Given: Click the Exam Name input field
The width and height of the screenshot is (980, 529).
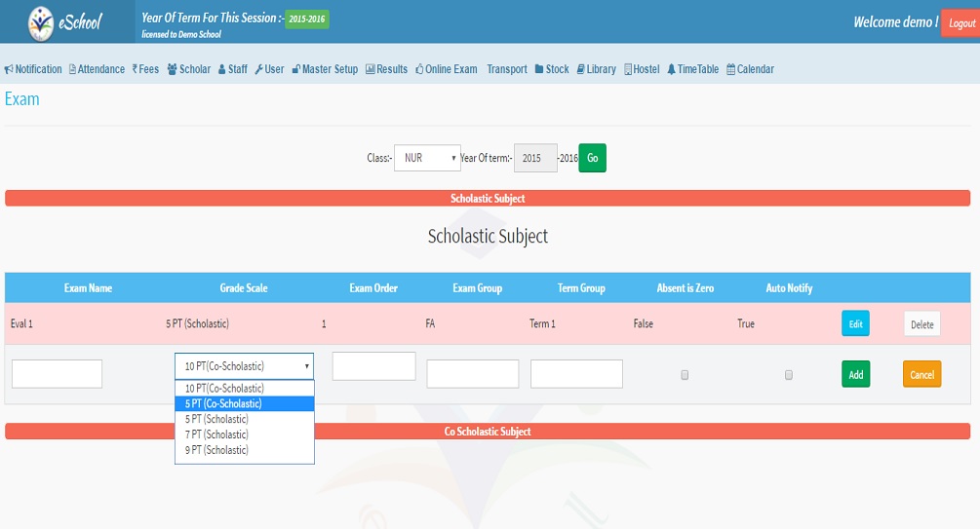Looking at the screenshot, I should pyautogui.click(x=57, y=374).
